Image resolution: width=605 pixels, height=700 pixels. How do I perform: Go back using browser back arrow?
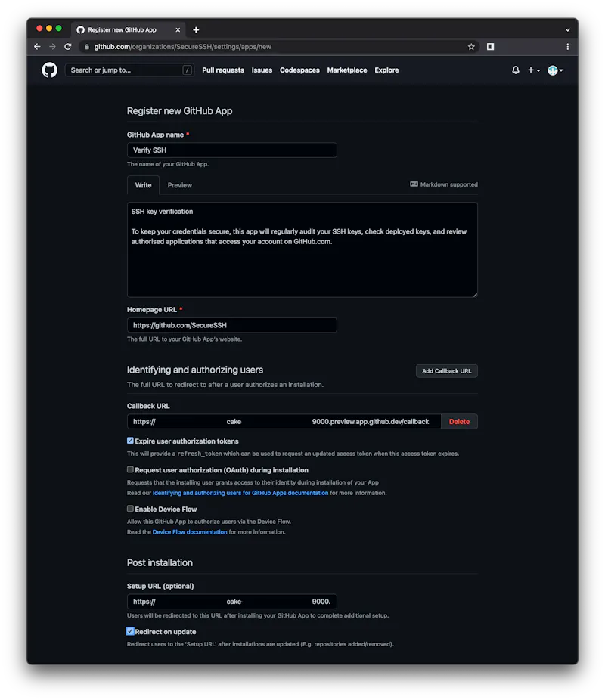tap(38, 46)
